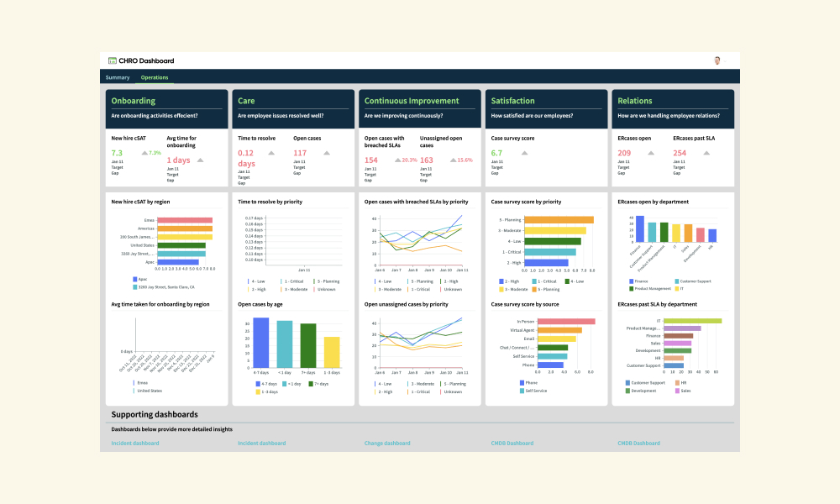Switch to the Summary tab

[118, 77]
